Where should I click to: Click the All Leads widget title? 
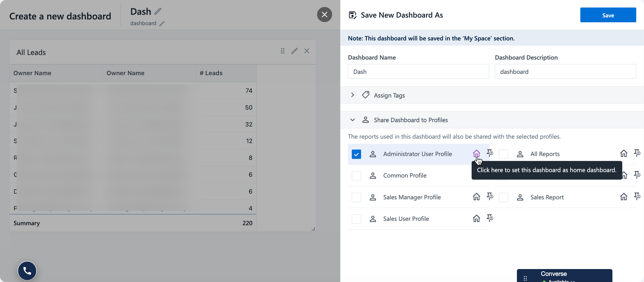(x=31, y=52)
